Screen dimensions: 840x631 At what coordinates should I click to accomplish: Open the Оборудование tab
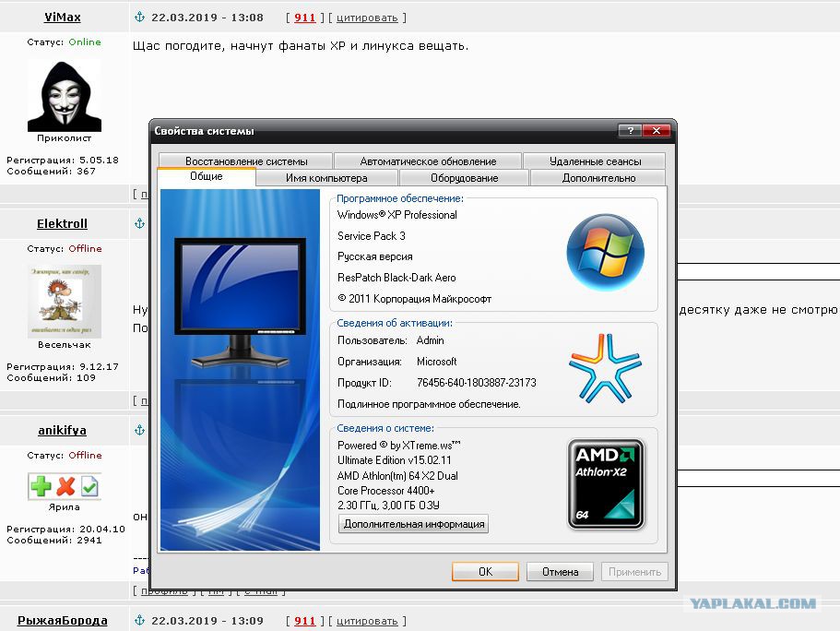tap(465, 177)
